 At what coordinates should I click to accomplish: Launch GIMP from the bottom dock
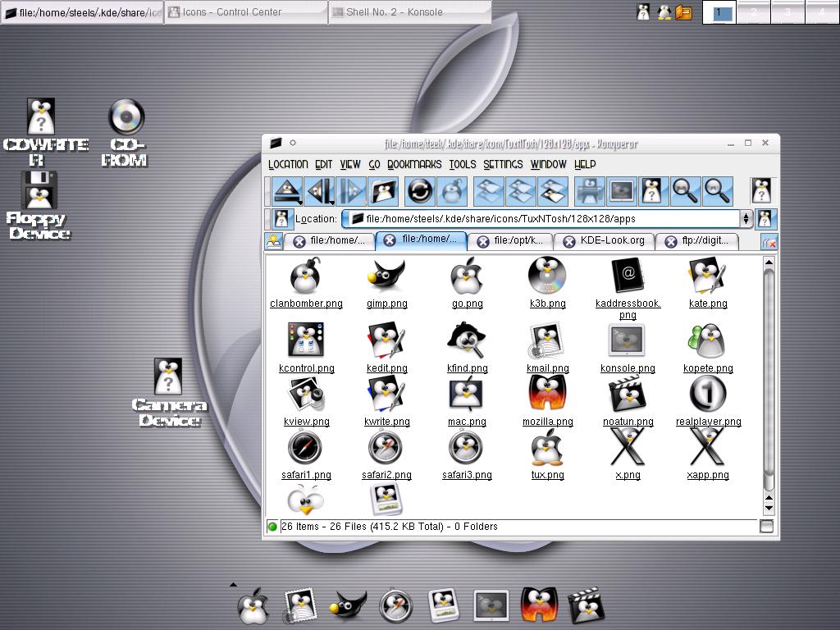pyautogui.click(x=349, y=605)
